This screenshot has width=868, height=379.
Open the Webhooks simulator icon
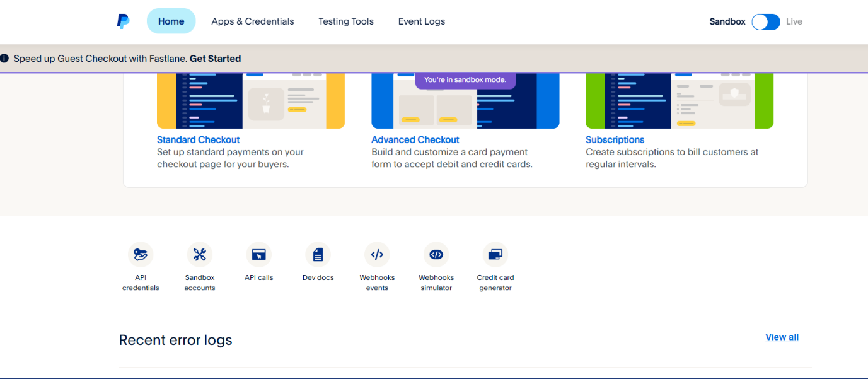[x=436, y=255]
